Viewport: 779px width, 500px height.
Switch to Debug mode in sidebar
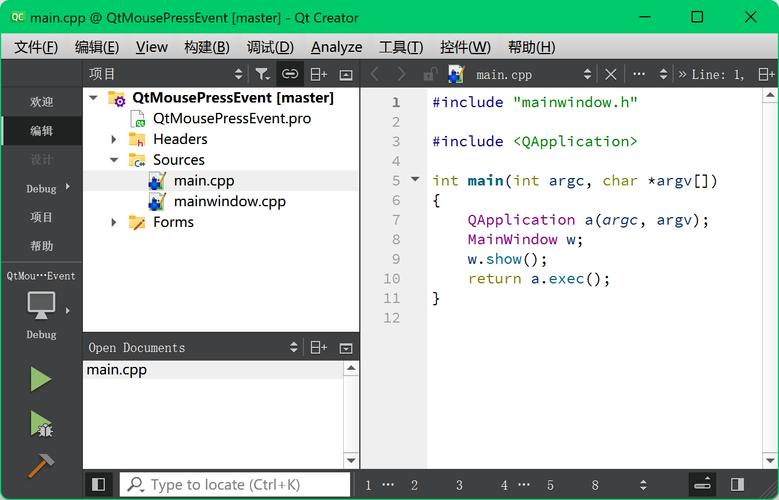tap(41, 188)
